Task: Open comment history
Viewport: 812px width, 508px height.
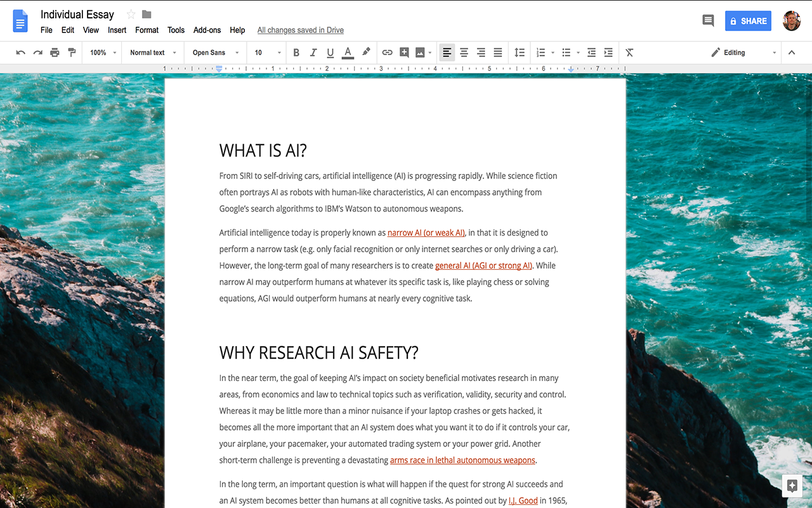Action: tap(708, 20)
